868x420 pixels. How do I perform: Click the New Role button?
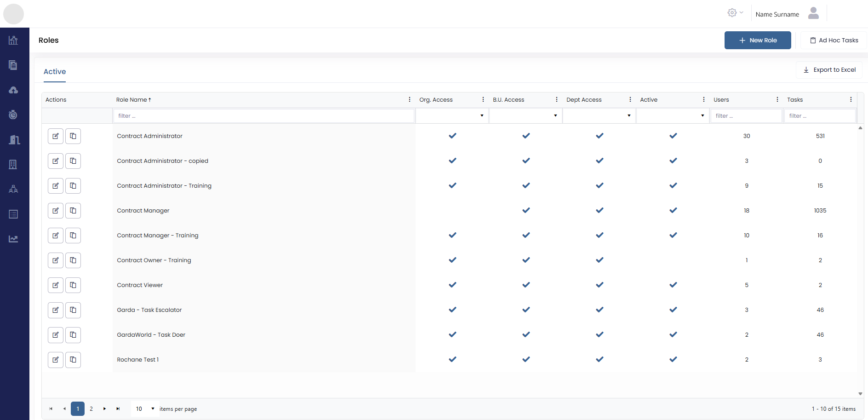point(757,40)
